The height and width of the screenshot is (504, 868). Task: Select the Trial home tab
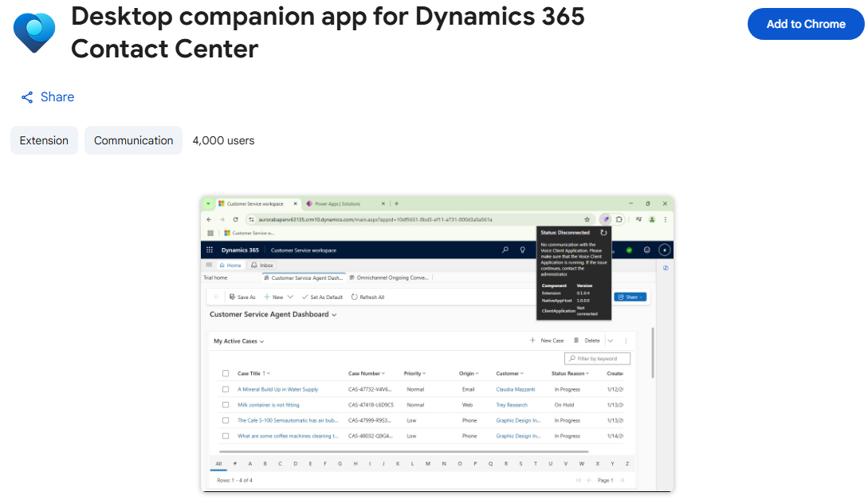pos(215,278)
